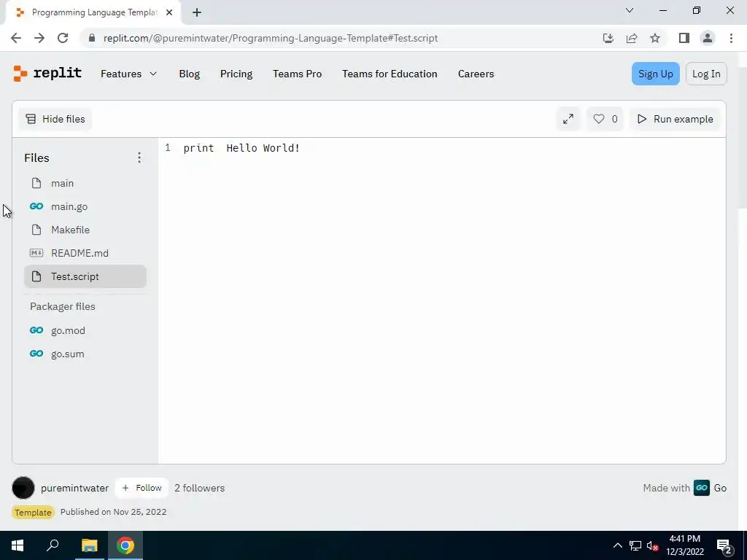This screenshot has height=560, width=747.
Task: Click the browser forward arrow
Action: coord(39,38)
